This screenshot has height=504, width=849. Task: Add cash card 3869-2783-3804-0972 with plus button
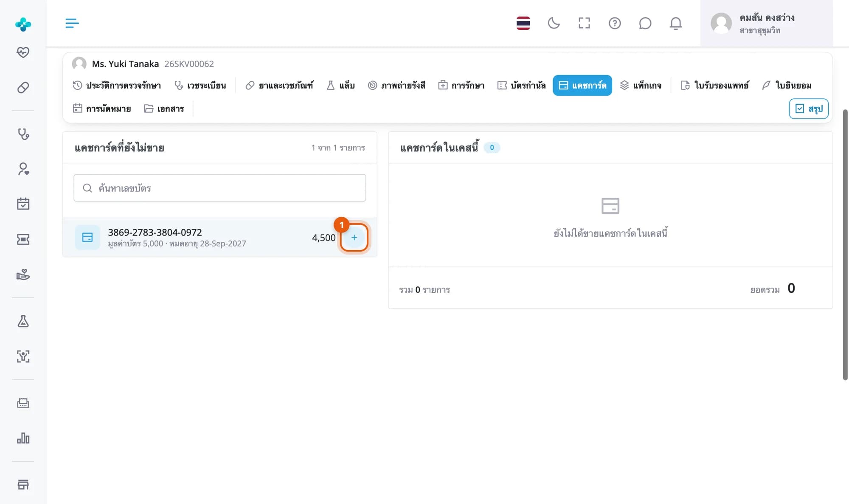click(354, 238)
